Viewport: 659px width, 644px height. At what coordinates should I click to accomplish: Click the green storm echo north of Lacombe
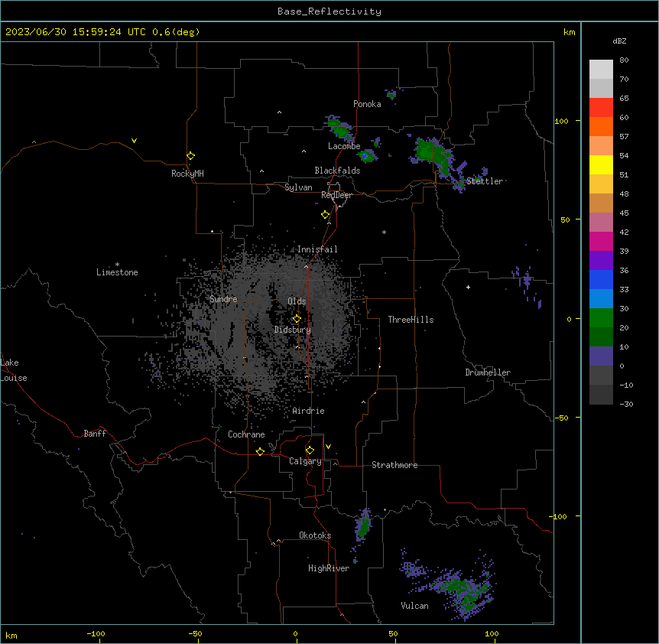pyautogui.click(x=339, y=128)
